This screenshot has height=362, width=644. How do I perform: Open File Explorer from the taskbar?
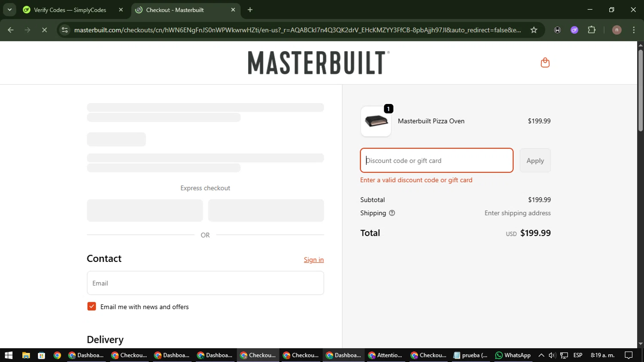click(26, 355)
